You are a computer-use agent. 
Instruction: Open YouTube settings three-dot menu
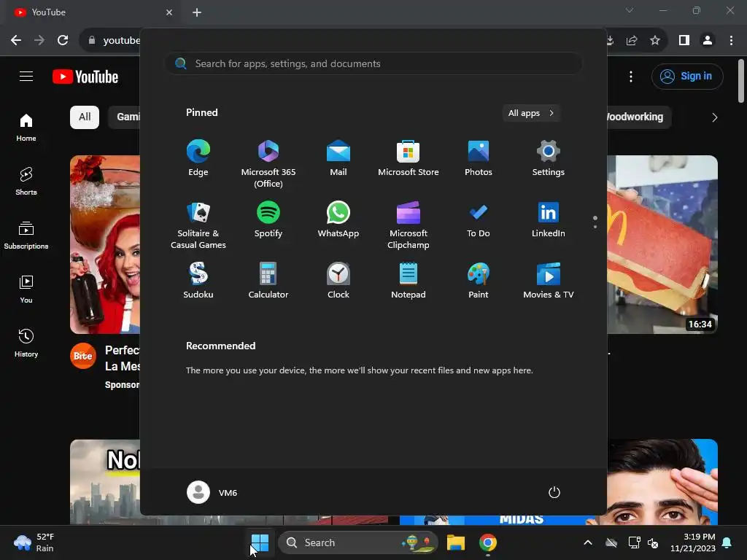[631, 77]
